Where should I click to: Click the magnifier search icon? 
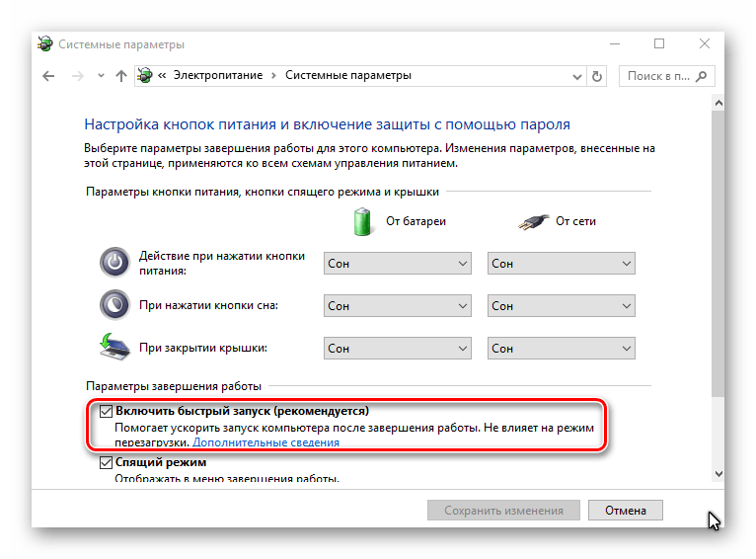(x=702, y=76)
